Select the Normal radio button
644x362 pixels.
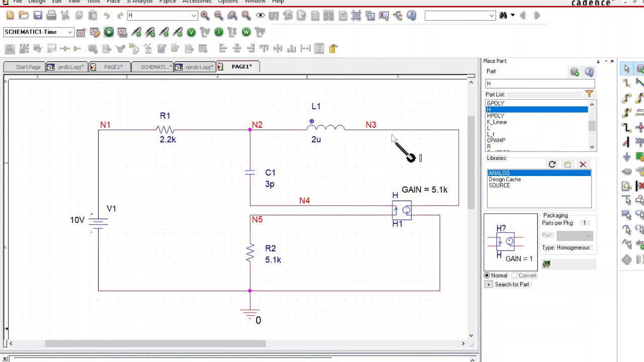pyautogui.click(x=487, y=276)
